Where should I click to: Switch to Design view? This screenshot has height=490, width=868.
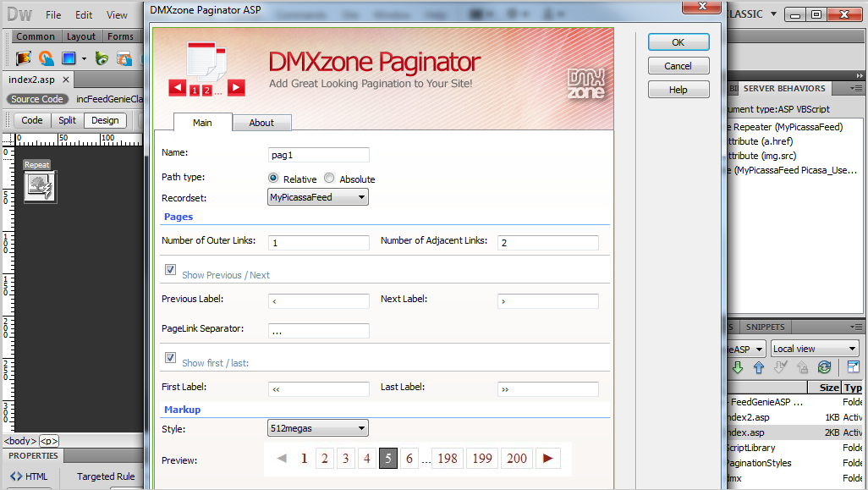pyautogui.click(x=105, y=120)
